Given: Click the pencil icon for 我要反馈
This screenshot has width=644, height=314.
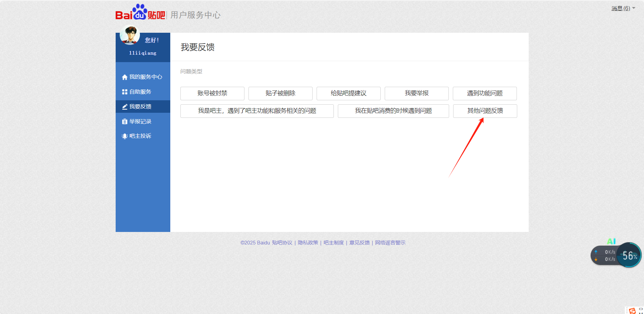Looking at the screenshot, I should pyautogui.click(x=124, y=107).
